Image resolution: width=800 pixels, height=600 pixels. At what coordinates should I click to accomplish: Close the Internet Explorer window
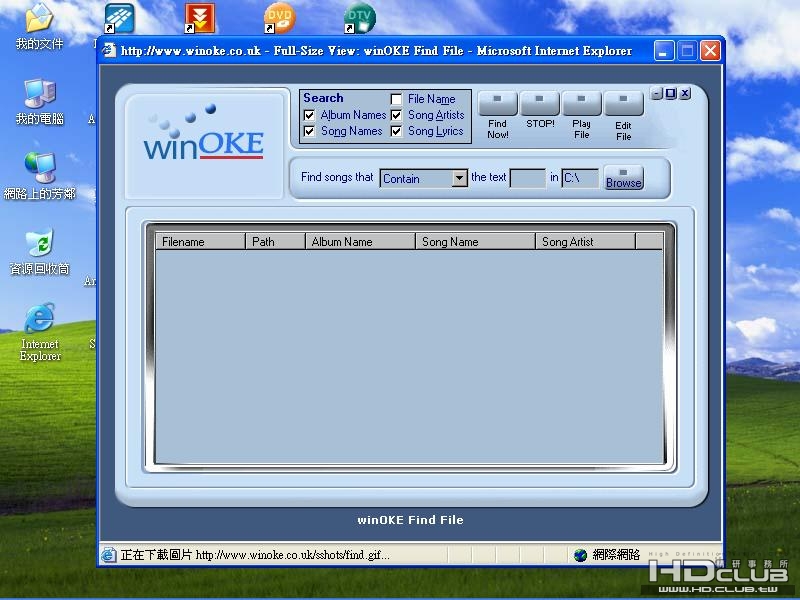710,51
